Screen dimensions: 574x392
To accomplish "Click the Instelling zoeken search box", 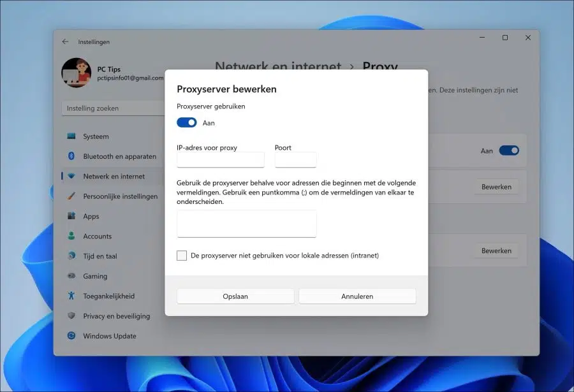I will 113,108.
